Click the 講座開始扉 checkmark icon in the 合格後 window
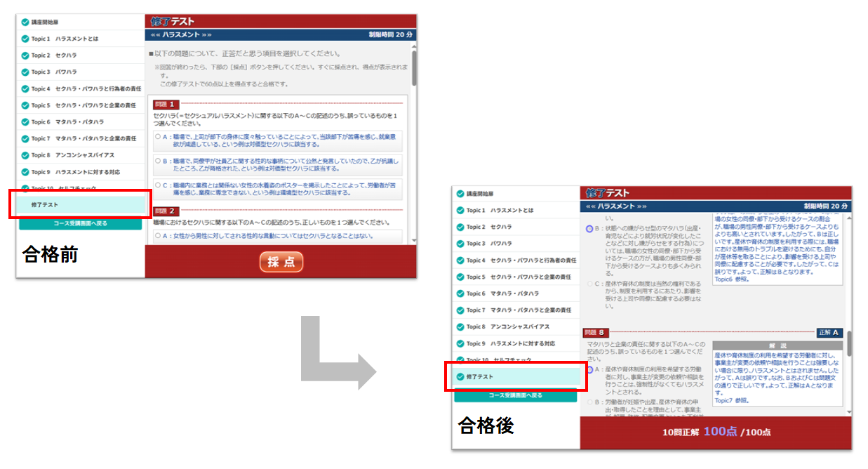 click(460, 194)
